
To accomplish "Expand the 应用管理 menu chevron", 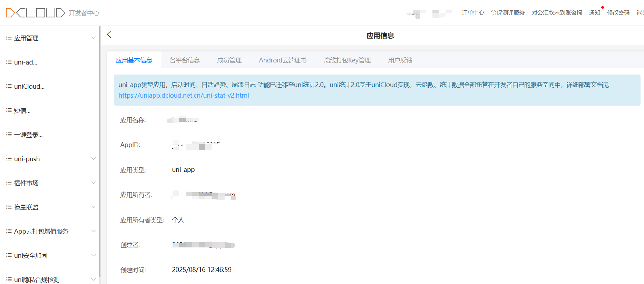I will click(x=93, y=38).
